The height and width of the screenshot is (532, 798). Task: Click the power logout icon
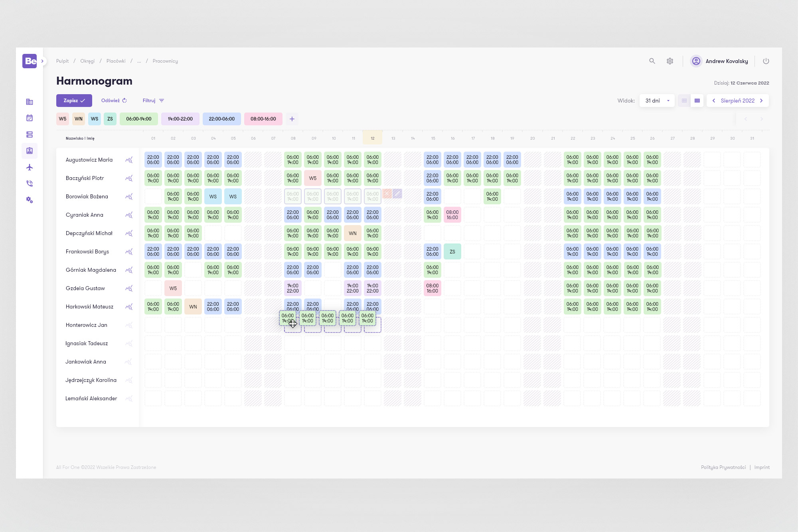[x=766, y=61]
